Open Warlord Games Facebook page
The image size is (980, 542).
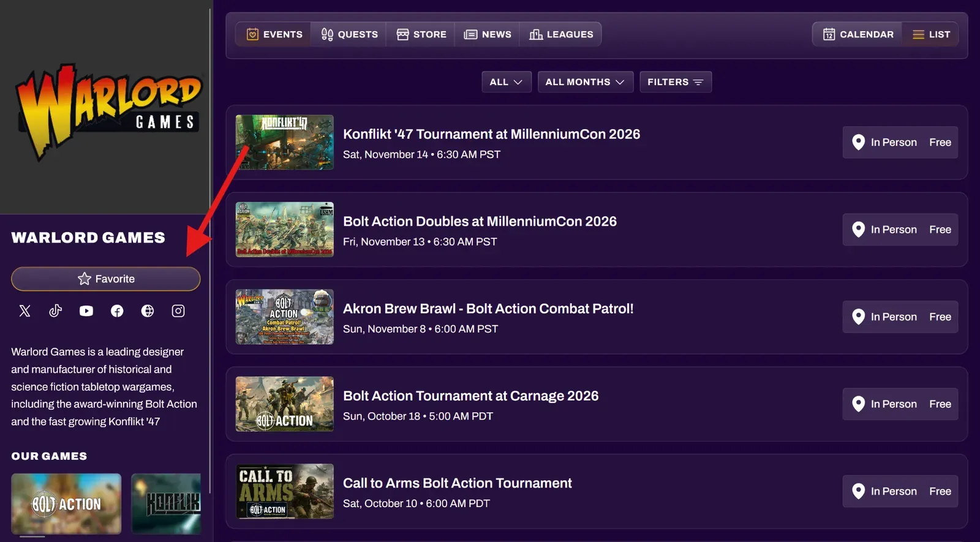[117, 311]
